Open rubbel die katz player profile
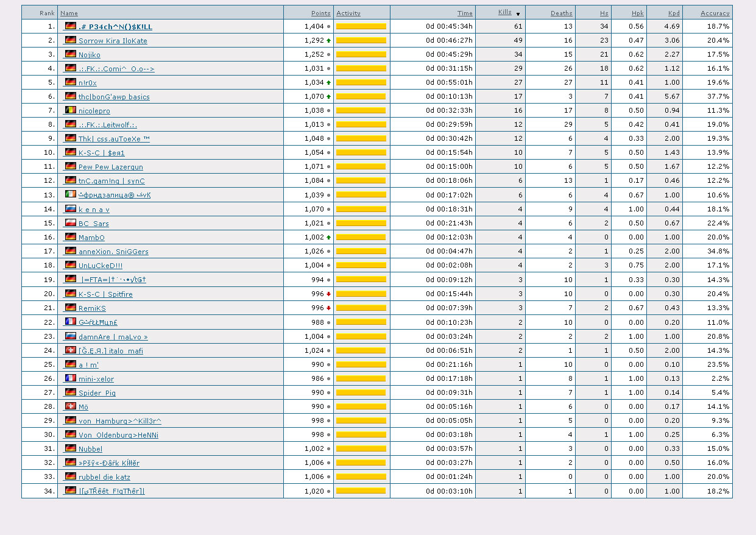The height and width of the screenshot is (535, 756). pyautogui.click(x=104, y=477)
